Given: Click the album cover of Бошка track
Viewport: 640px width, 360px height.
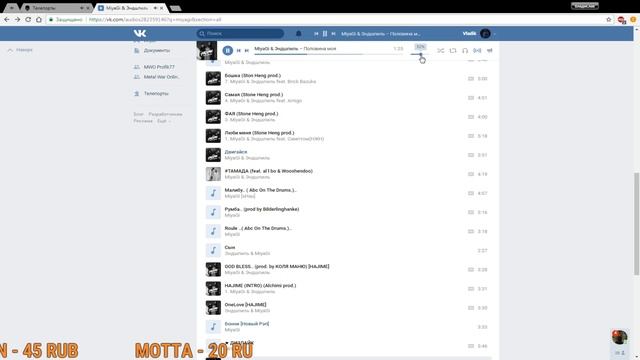Looking at the screenshot, I should [x=213, y=78].
